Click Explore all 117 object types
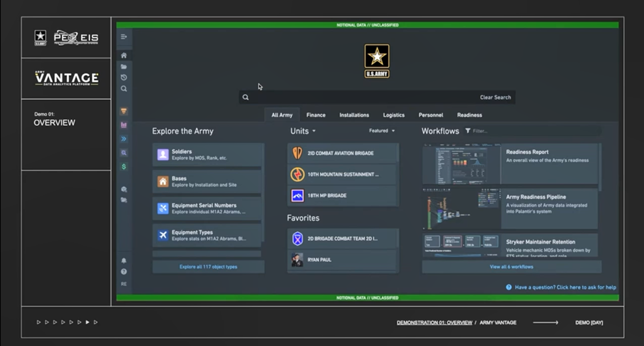 click(208, 267)
